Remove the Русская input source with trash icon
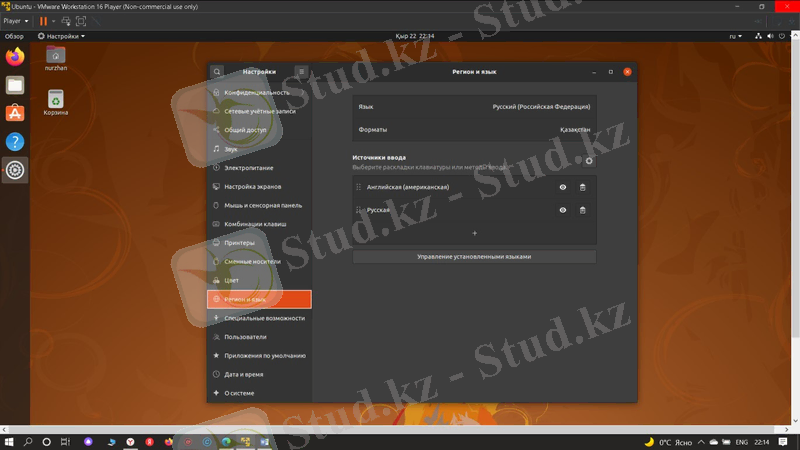 click(583, 210)
